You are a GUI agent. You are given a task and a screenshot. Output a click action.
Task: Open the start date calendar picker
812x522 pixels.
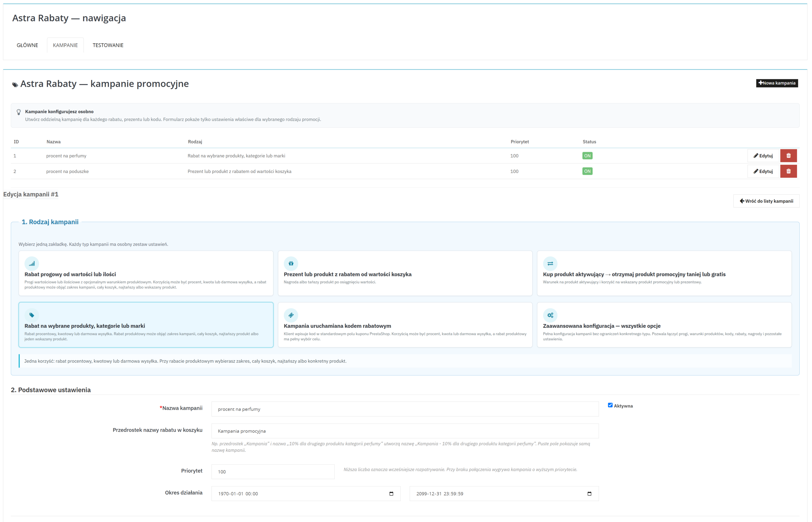[x=391, y=493]
